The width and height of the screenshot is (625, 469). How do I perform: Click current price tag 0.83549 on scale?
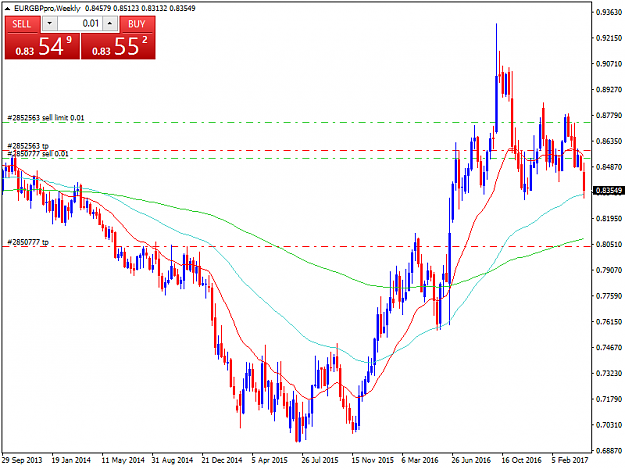(x=608, y=191)
